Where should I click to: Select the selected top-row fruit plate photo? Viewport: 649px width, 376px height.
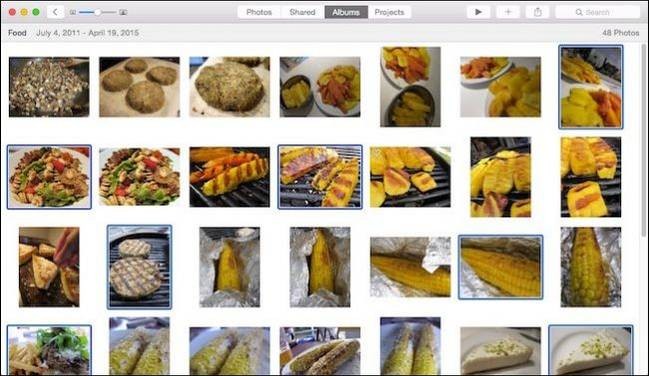(591, 87)
